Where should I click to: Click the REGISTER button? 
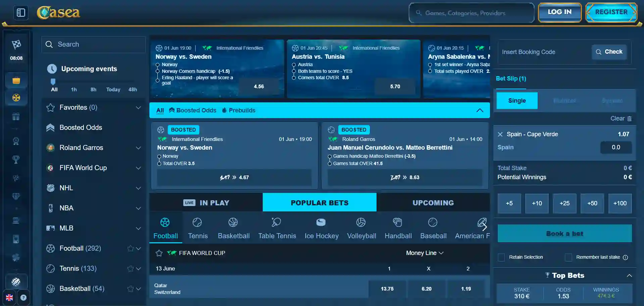[x=611, y=12]
